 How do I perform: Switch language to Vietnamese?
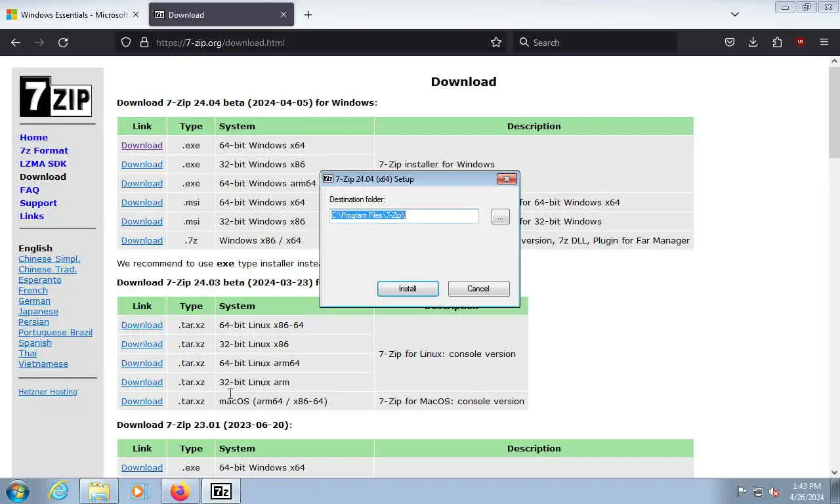pyautogui.click(x=43, y=364)
